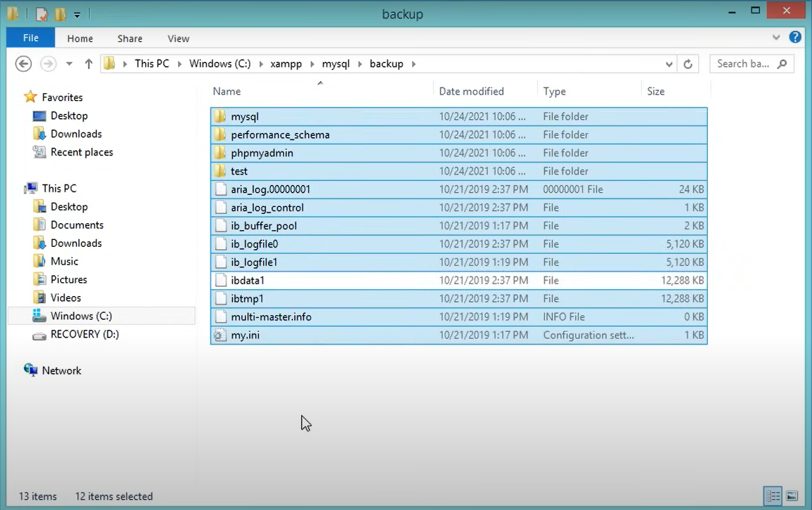Click the xampp breadcrumb in address bar

(286, 64)
